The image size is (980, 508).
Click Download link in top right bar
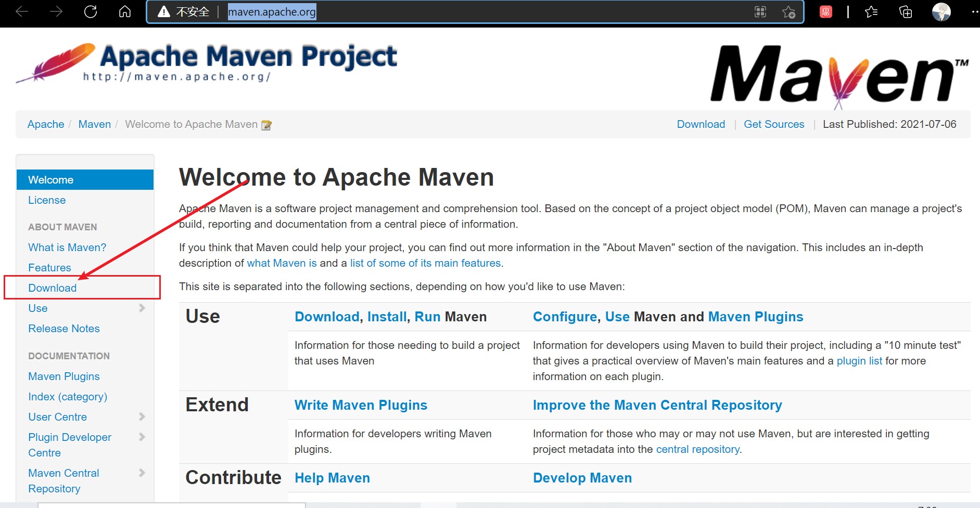(x=701, y=124)
